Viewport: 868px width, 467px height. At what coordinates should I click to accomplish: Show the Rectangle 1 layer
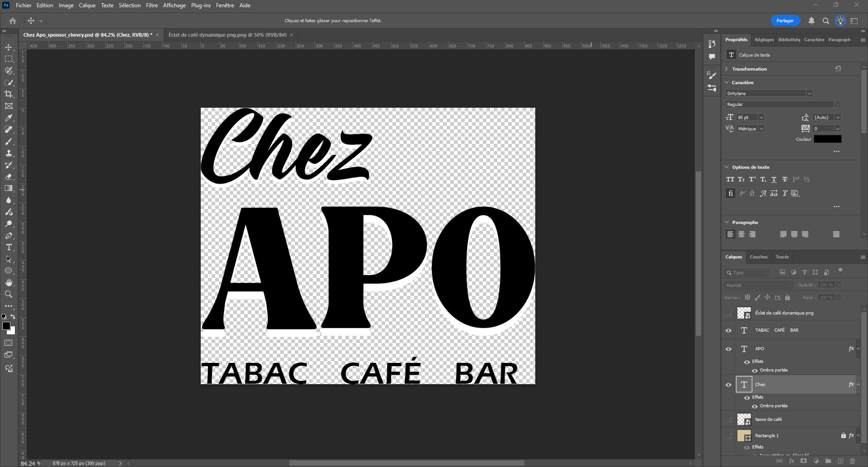click(728, 436)
